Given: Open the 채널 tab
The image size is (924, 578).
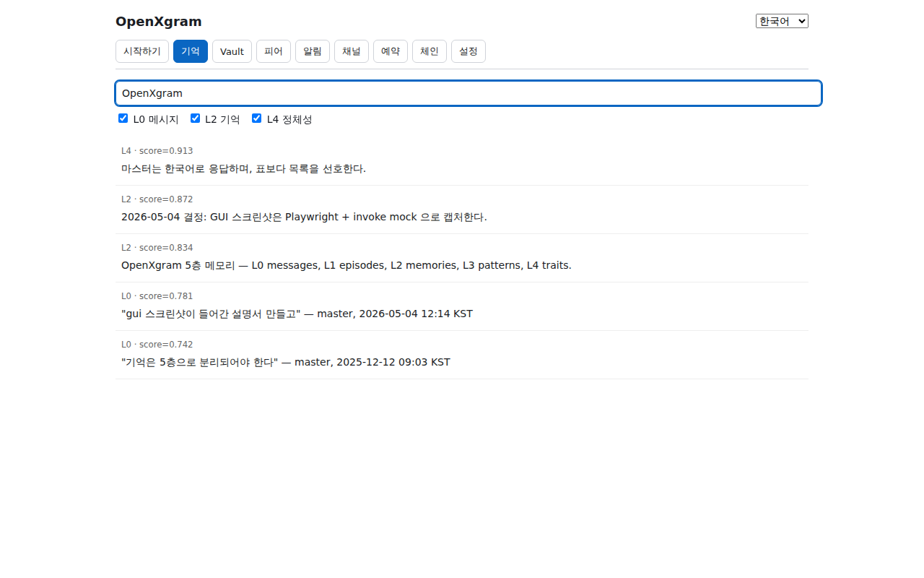Looking at the screenshot, I should (352, 51).
